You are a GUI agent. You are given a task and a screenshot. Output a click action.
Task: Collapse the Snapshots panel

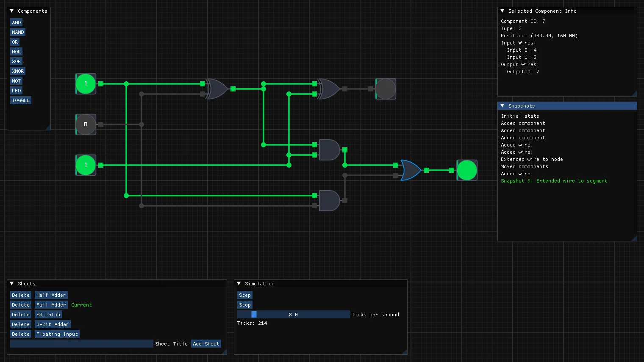[x=502, y=106]
